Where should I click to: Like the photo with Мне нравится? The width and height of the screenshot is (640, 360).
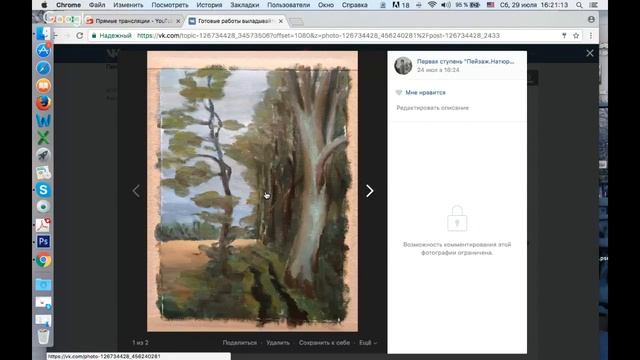pyautogui.click(x=421, y=93)
